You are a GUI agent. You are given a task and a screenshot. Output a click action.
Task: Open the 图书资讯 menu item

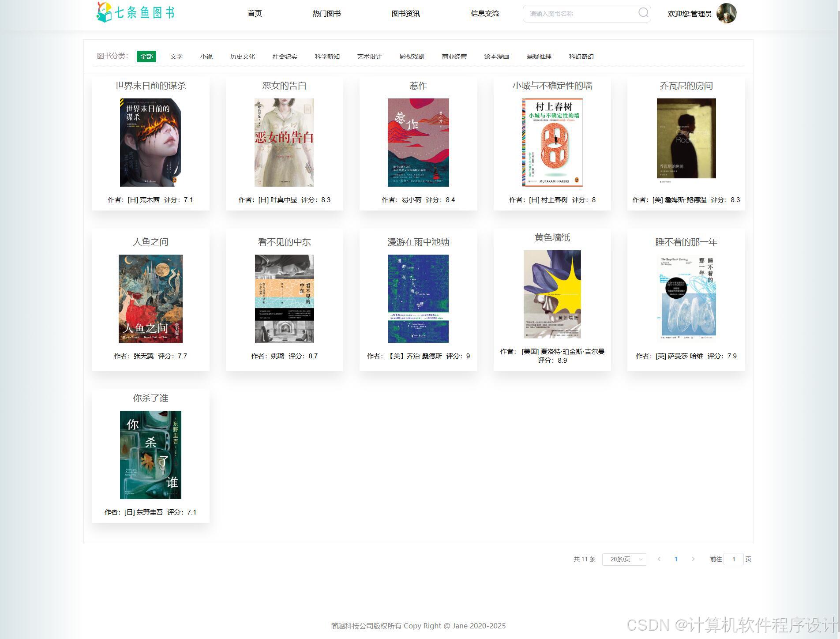pos(405,13)
